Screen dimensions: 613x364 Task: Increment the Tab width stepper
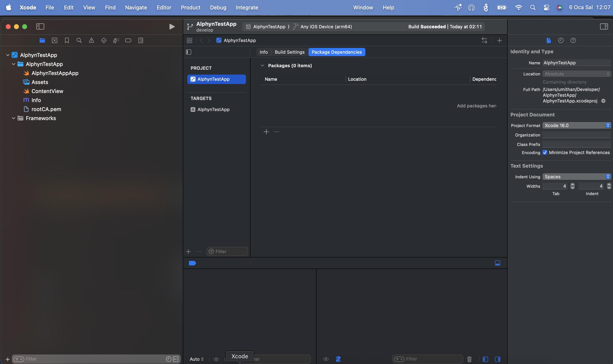click(x=573, y=184)
